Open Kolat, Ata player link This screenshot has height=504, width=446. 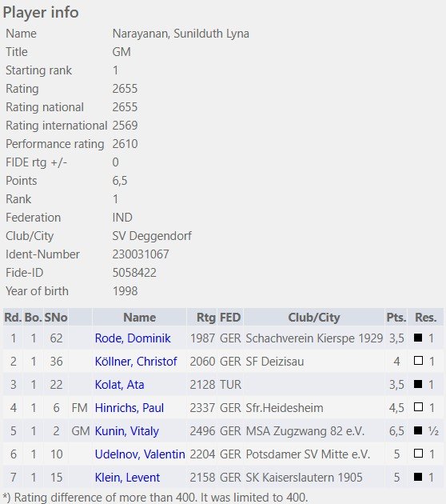[119, 385]
